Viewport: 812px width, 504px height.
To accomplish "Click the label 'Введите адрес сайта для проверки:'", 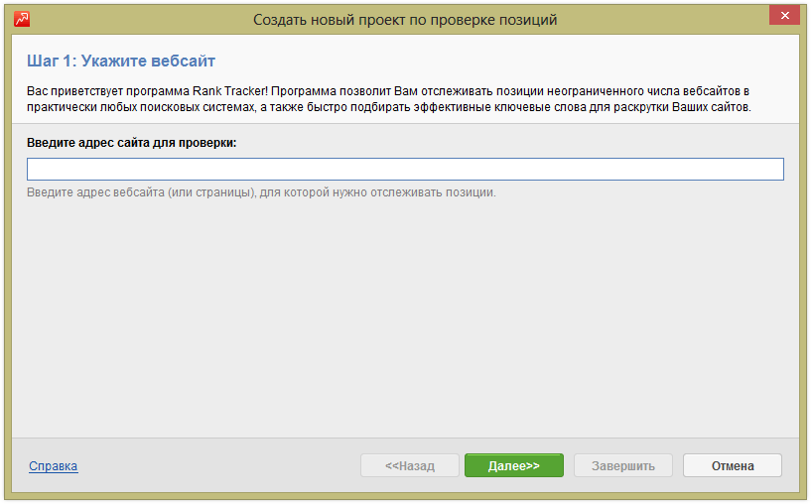I will click(x=132, y=143).
